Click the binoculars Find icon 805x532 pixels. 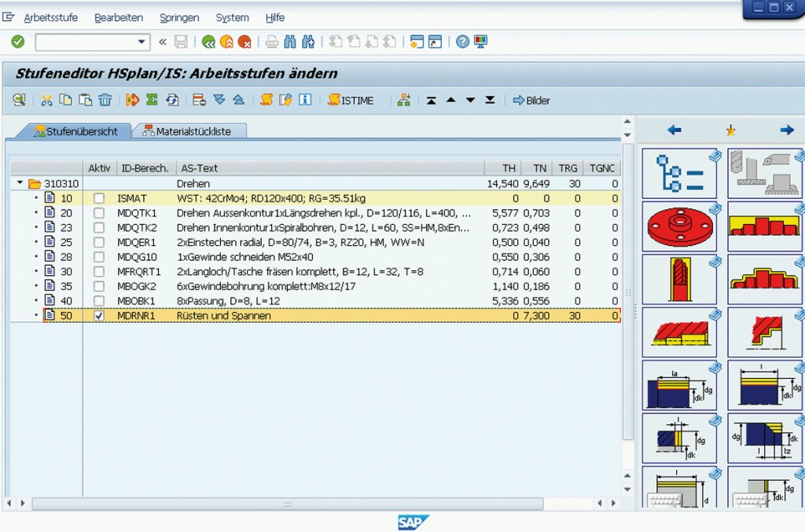289,42
